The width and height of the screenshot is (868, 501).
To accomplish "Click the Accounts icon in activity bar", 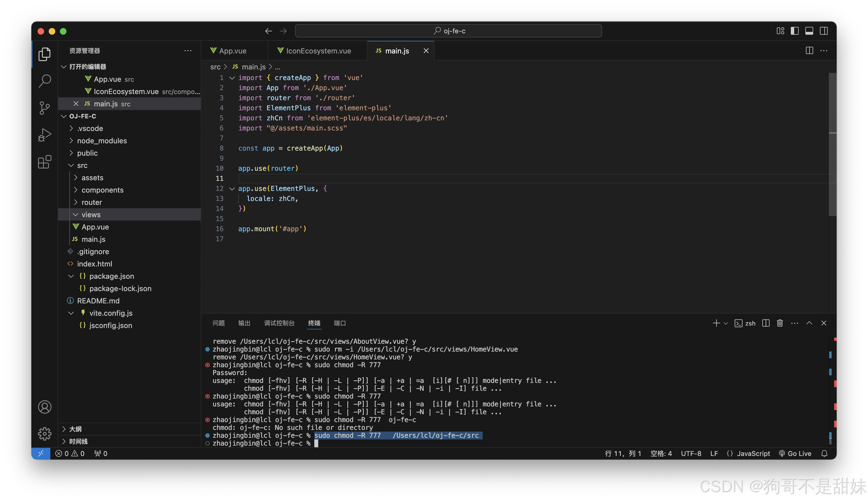I will pos(45,407).
